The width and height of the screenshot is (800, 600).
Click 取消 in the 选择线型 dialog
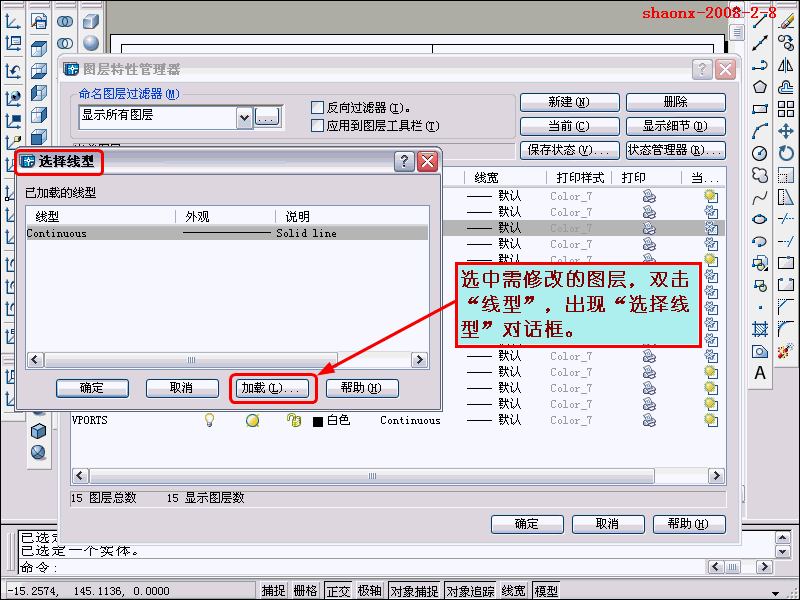click(182, 388)
